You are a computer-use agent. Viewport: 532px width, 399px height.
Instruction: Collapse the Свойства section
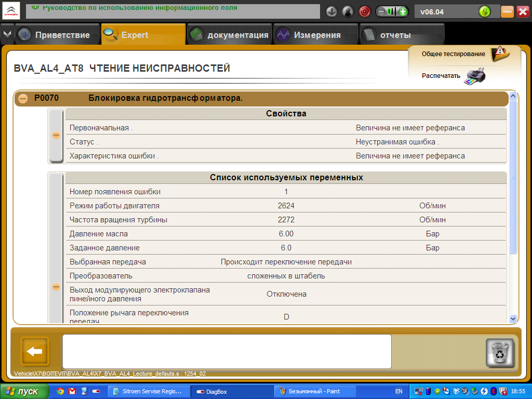pyautogui.click(x=56, y=135)
